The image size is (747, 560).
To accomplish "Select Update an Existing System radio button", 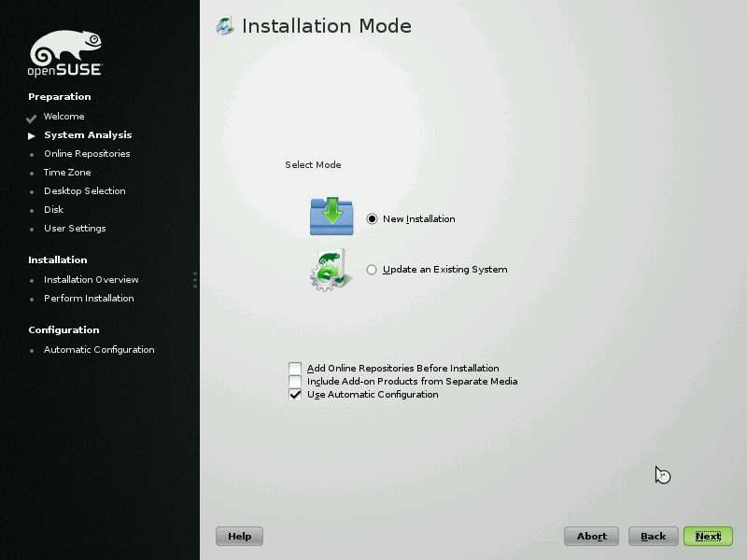I will (373, 270).
